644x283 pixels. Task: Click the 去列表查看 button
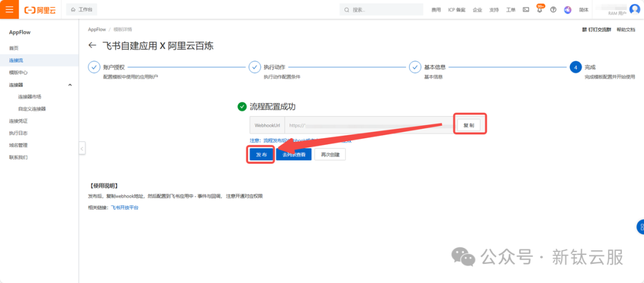293,154
